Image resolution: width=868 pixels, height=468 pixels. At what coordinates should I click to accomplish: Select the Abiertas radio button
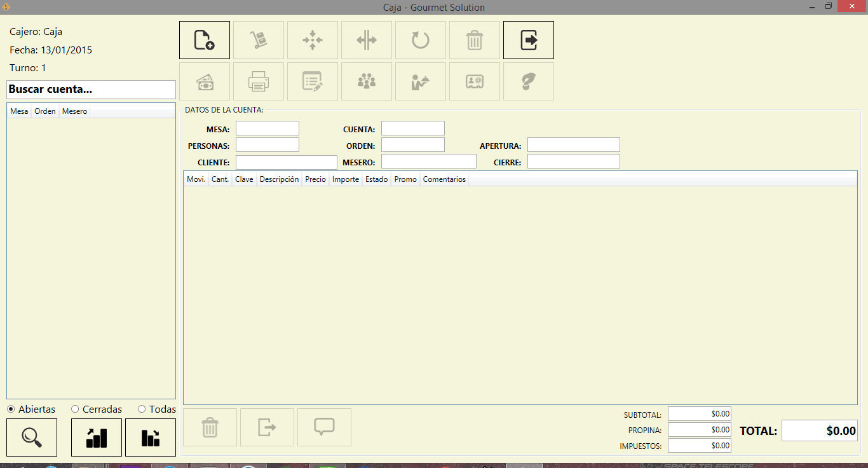(x=11, y=410)
